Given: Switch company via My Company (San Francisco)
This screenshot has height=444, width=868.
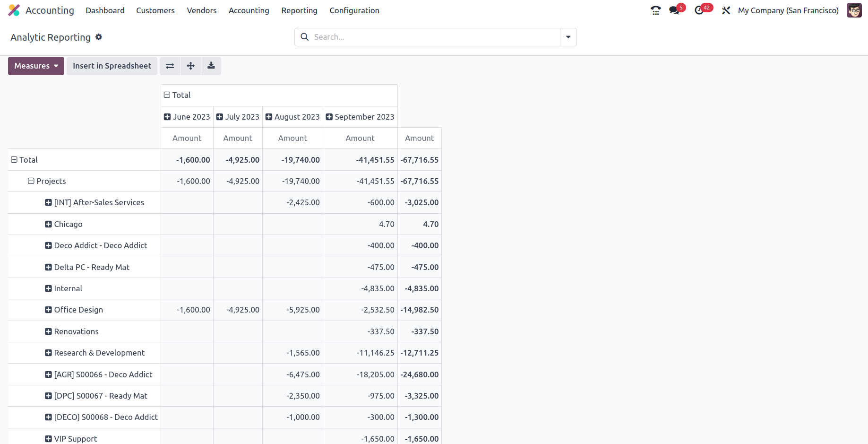Looking at the screenshot, I should (788, 10).
